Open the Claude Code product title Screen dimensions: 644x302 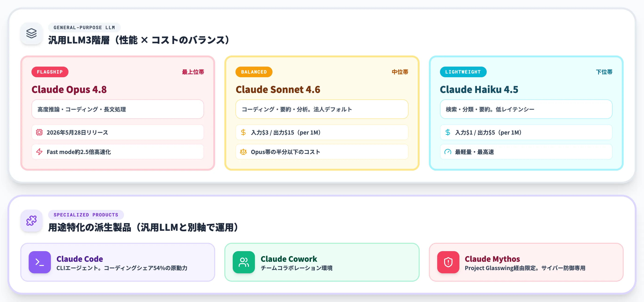click(80, 259)
